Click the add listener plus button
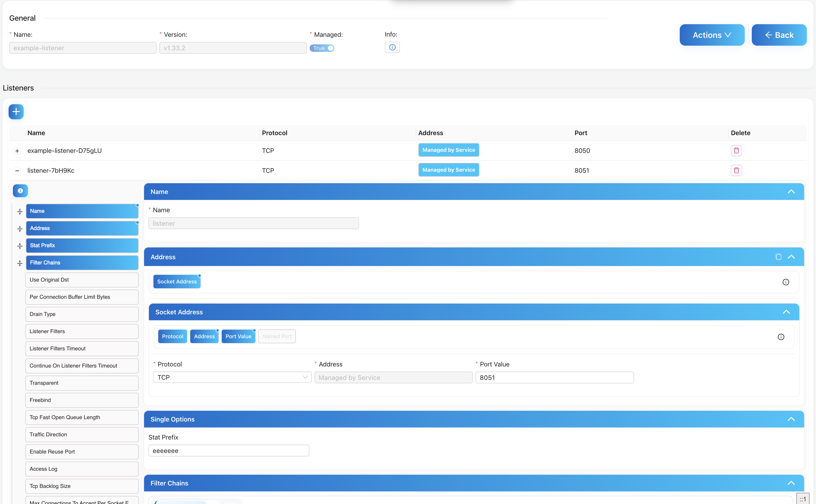Image resolution: width=816 pixels, height=504 pixels. pos(16,112)
